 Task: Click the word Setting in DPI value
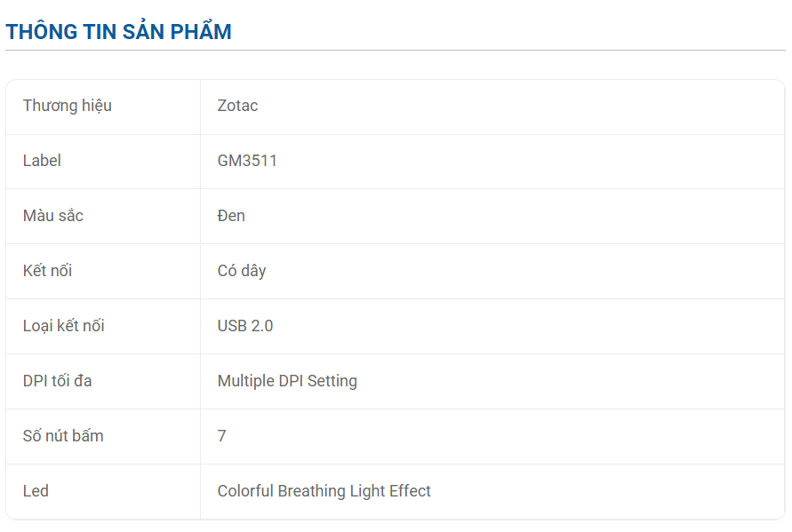point(332,381)
